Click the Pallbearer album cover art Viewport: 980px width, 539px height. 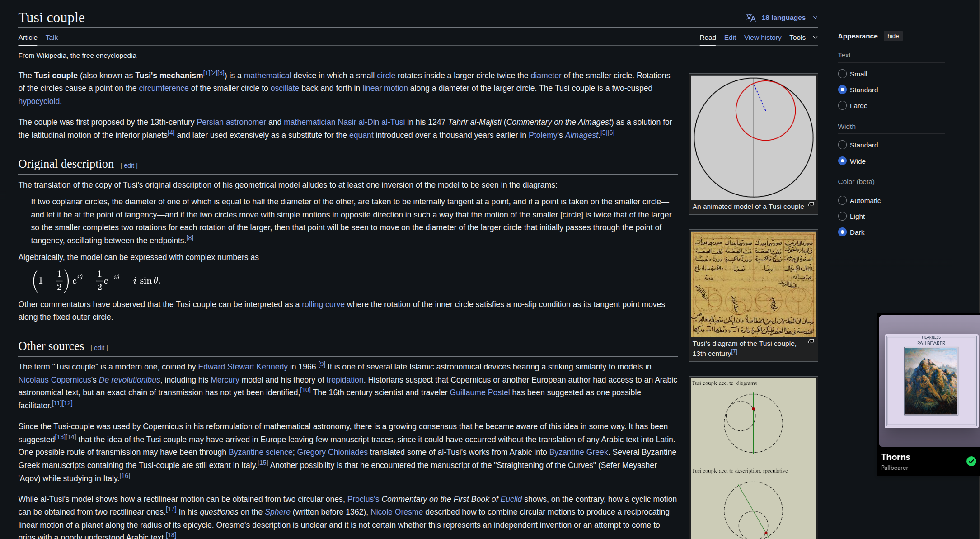[x=931, y=381]
